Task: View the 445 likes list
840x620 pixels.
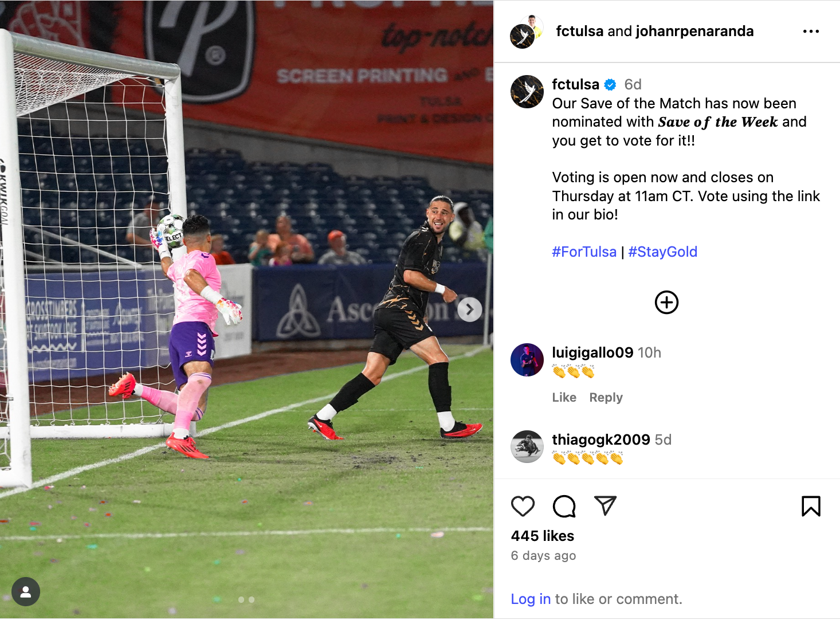Action: [542, 536]
